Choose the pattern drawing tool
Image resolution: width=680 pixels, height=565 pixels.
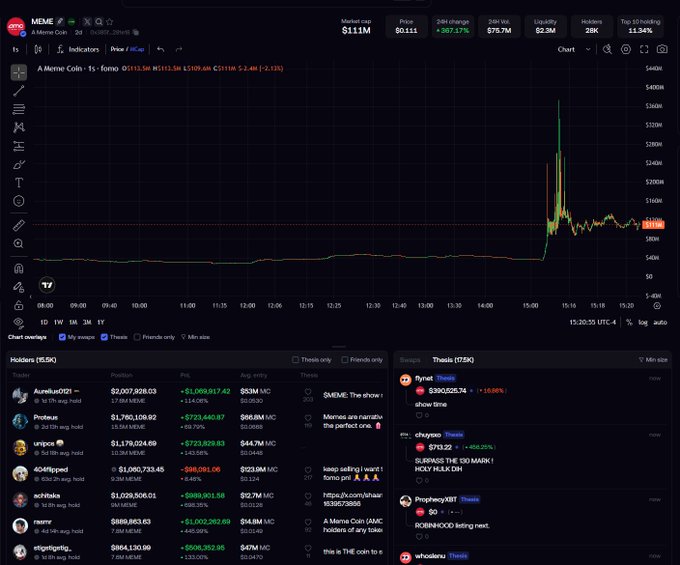(19, 127)
